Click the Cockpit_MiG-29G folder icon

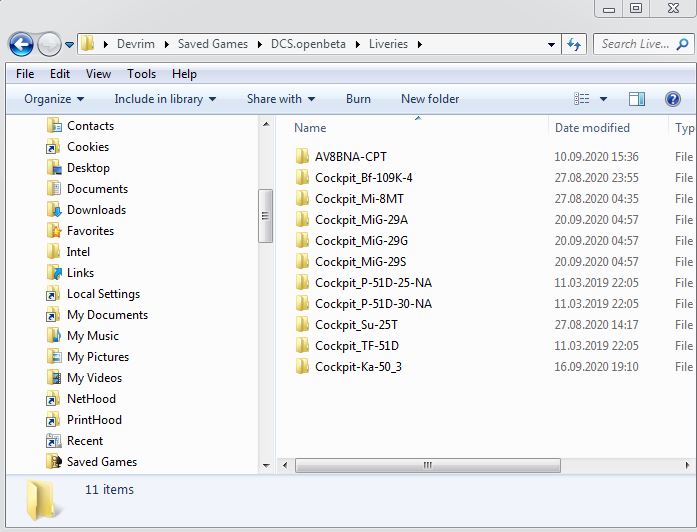point(302,240)
